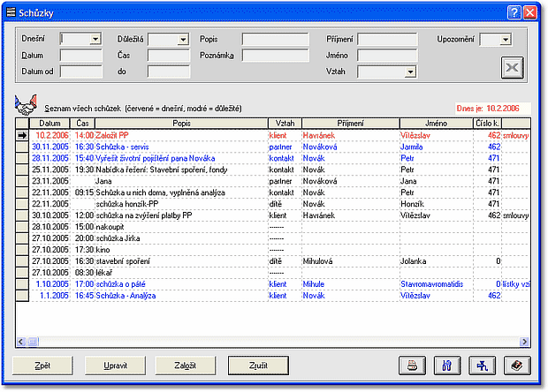548x392 pixels.
Task: Click the horizontal scrollbar of the meeting list
Action: pos(265,341)
